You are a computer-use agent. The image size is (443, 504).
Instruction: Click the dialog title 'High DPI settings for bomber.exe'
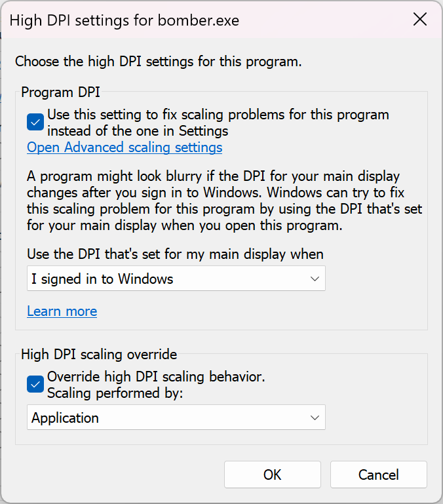pos(125,20)
